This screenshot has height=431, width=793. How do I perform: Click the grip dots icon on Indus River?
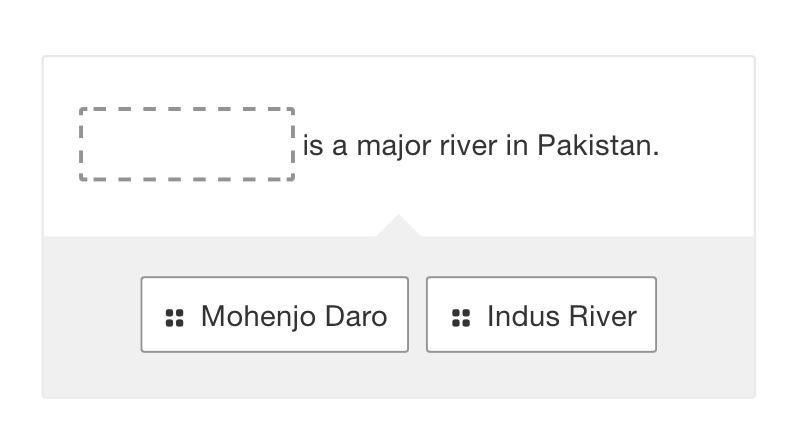pyautogui.click(x=460, y=317)
